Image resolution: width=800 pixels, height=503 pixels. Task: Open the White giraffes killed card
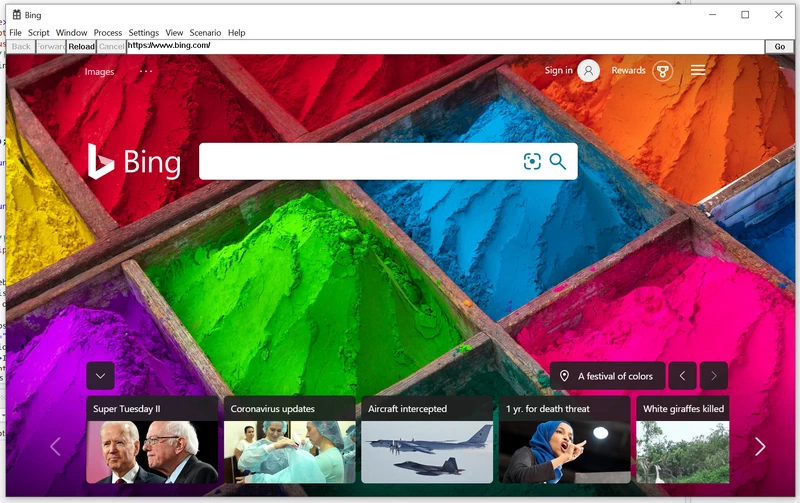(683, 439)
